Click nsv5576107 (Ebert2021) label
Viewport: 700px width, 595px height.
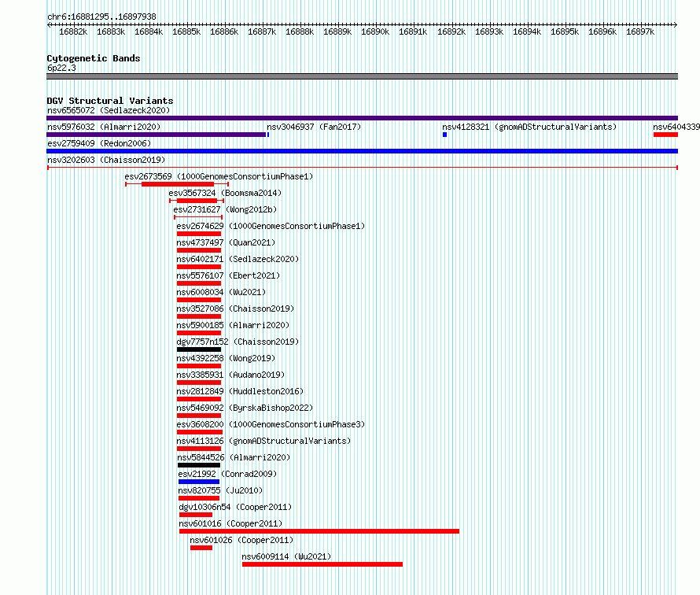(228, 275)
